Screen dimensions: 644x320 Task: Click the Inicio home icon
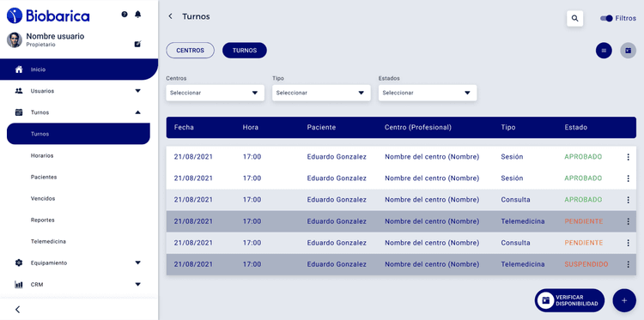[19, 69]
